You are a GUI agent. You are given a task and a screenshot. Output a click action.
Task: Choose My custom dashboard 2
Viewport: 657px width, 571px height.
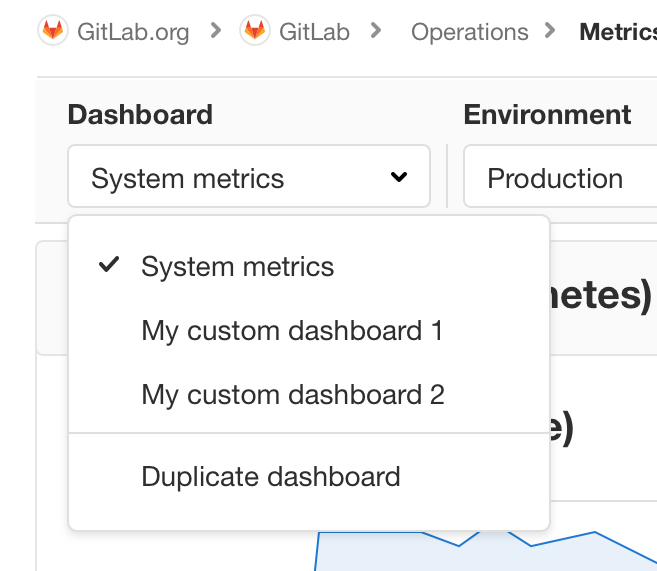(309, 395)
